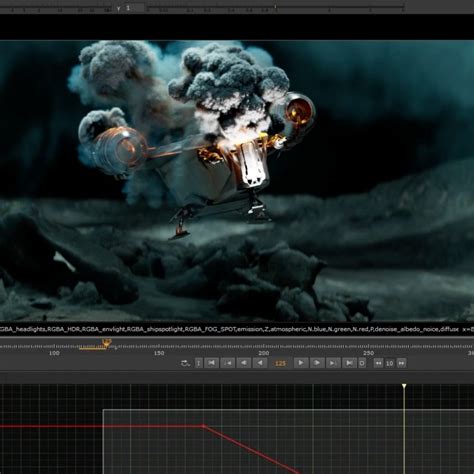This screenshot has height=474, width=474.
Task: Step back one frame
Action: point(244,363)
